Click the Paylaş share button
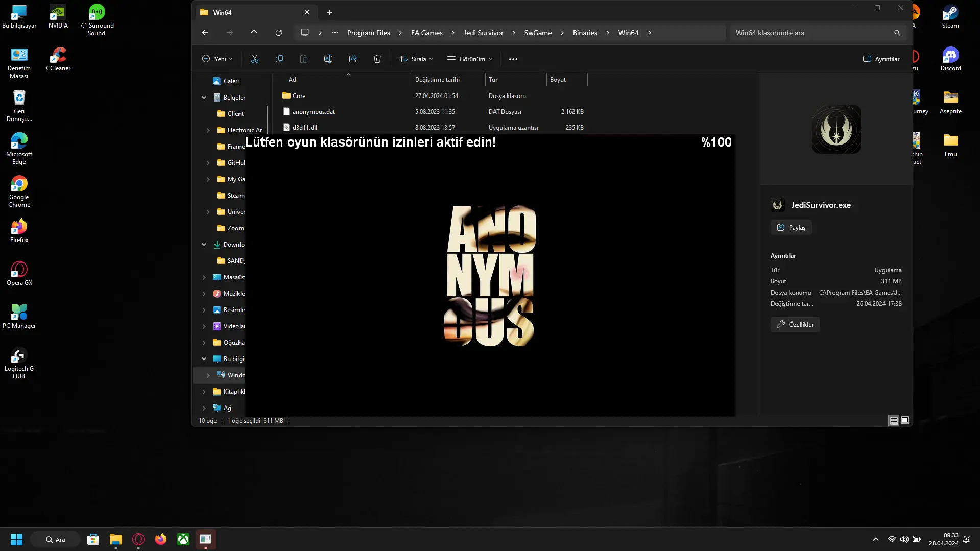Image resolution: width=980 pixels, height=551 pixels. tap(791, 228)
